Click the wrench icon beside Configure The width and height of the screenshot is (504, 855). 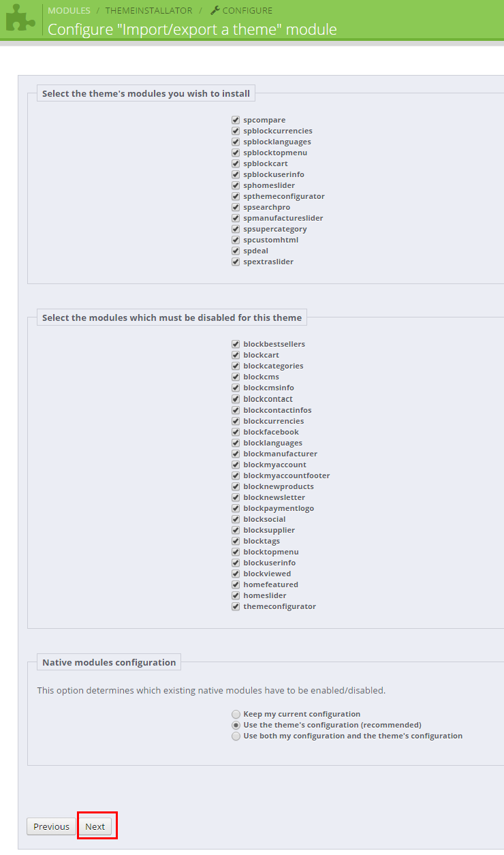point(215,10)
